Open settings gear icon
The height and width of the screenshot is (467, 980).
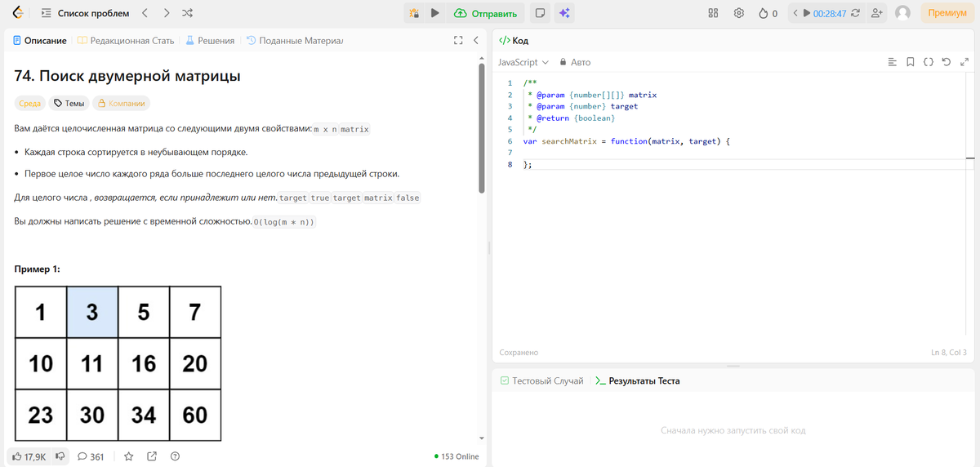(x=739, y=13)
